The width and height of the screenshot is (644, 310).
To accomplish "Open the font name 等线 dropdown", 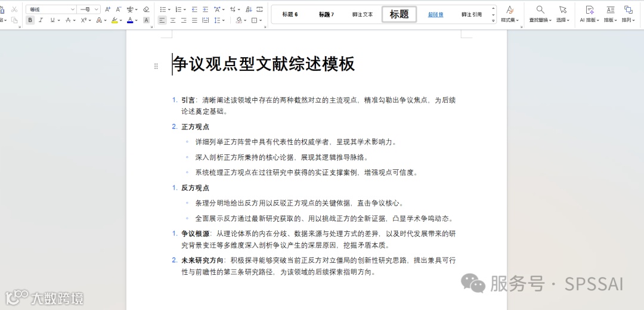I will point(73,9).
